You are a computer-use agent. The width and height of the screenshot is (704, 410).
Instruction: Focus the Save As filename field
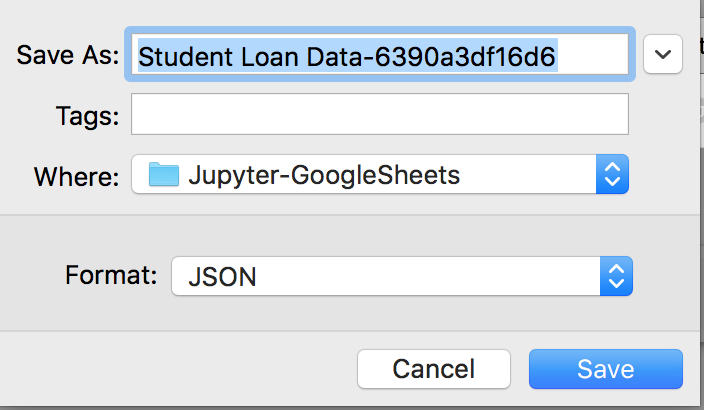click(x=380, y=54)
